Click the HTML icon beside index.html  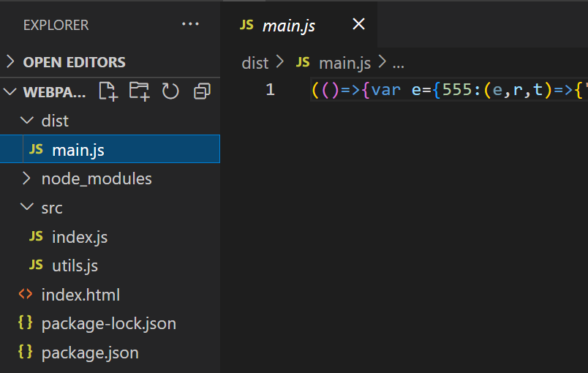[26, 294]
